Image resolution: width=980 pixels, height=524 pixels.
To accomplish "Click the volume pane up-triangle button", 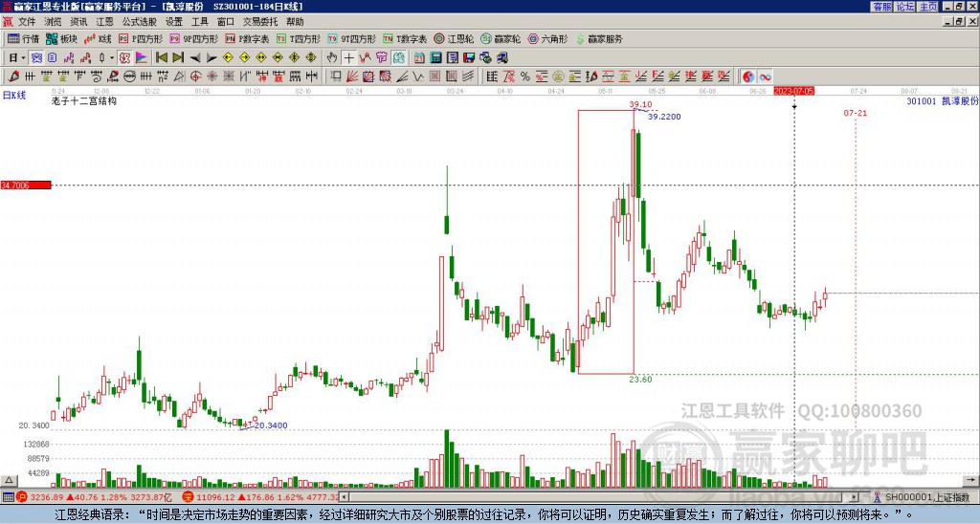I will coord(9,480).
